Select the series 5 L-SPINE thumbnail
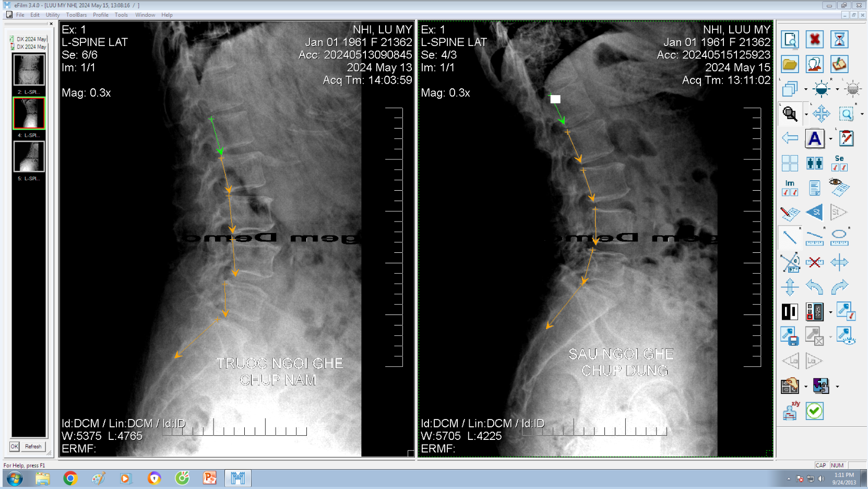The width and height of the screenshot is (868, 489). [x=29, y=157]
